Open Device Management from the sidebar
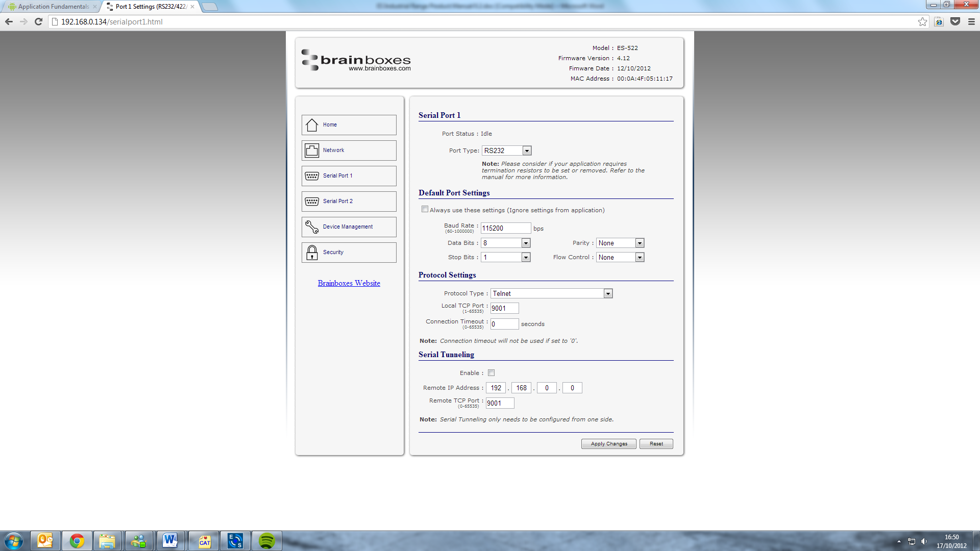Viewport: 980px width, 551px height. point(349,227)
